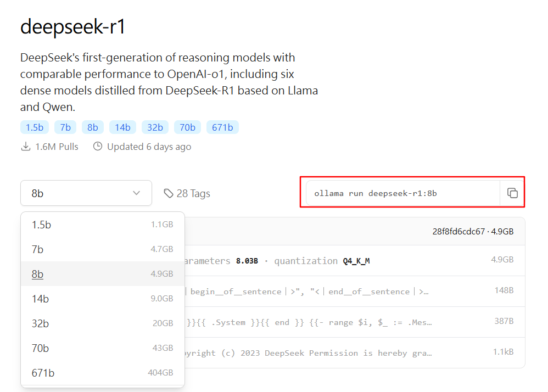Viewport: 548px width, 392px height.
Task: Click the deepseek-r1 page title
Action: [72, 26]
